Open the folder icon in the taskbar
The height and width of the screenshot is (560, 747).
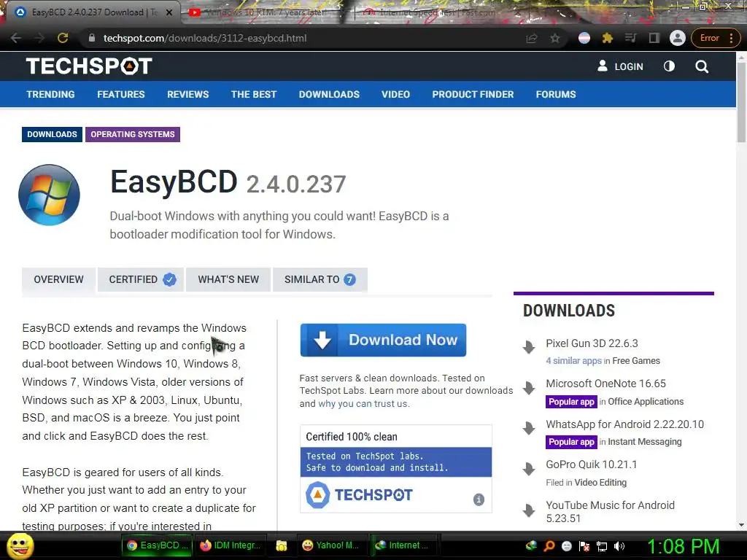[x=281, y=545]
